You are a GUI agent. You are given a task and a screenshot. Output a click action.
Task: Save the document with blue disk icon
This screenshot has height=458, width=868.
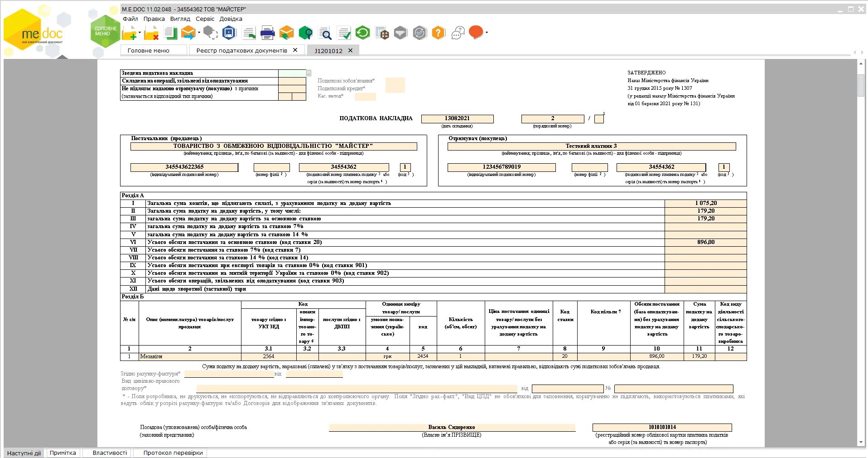[229, 33]
